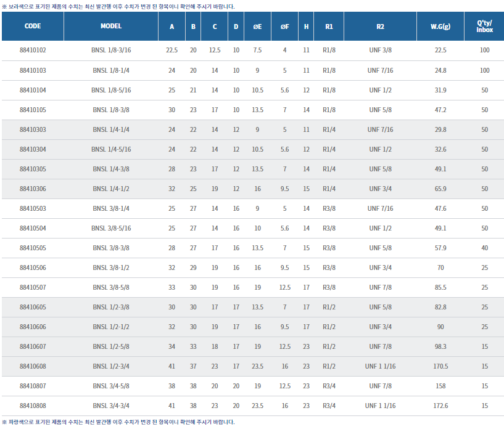Select model BNSL 1/2-5/8

coord(111,346)
